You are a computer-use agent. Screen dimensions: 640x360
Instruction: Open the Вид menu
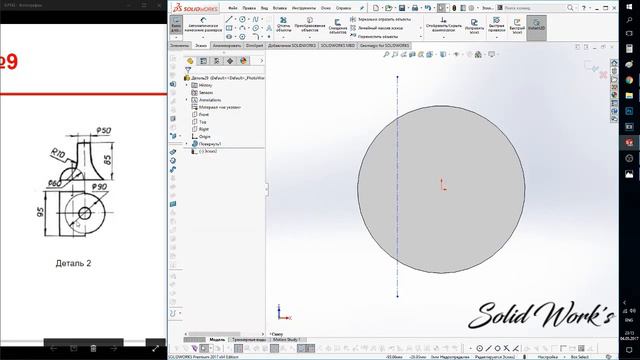point(264,8)
